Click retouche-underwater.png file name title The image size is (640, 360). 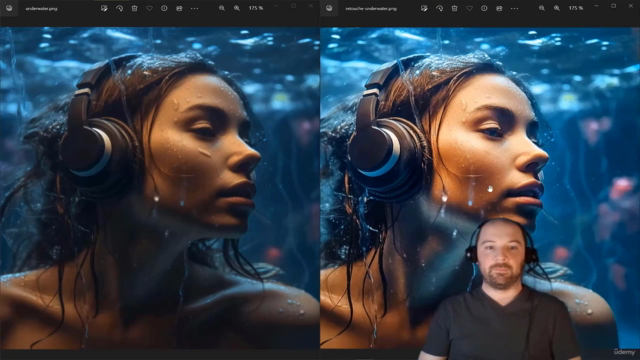(371, 9)
